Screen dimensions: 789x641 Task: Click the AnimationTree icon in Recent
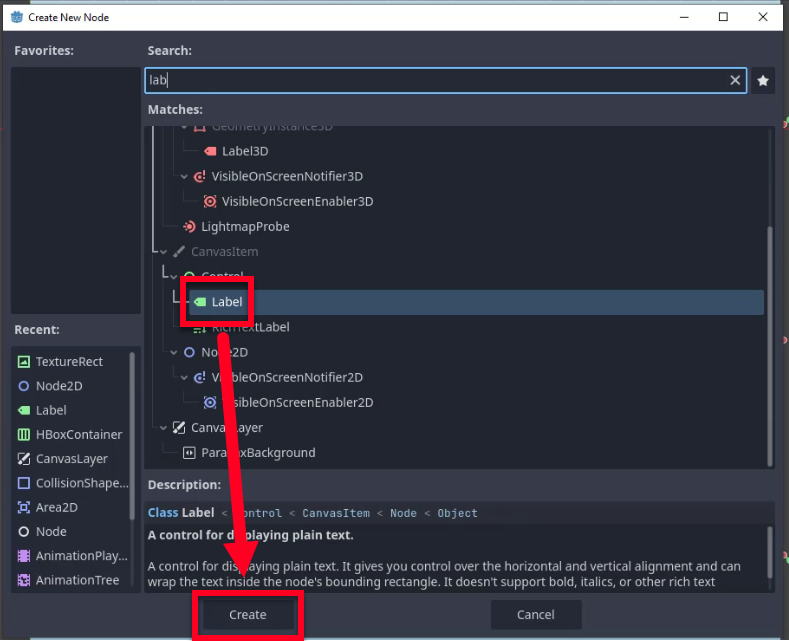click(24, 580)
